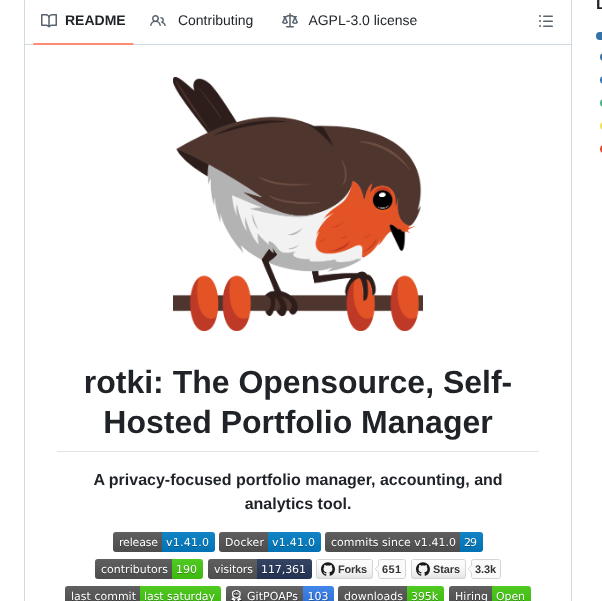Image resolution: width=602 pixels, height=601 pixels.
Task: Click the GitPOAPs badge icon
Action: [x=236, y=595]
